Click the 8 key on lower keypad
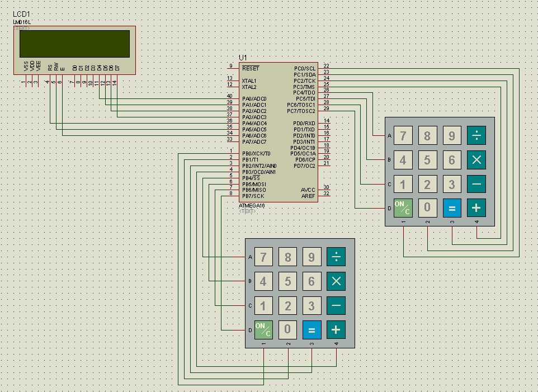This screenshot has height=392, width=538. pyautogui.click(x=287, y=257)
